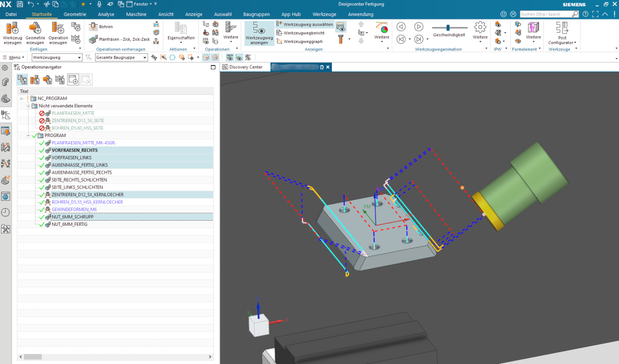Screen dimensions: 619x364
Task: Adjust the Geschwindigkeit speed slider
Action: (448, 27)
